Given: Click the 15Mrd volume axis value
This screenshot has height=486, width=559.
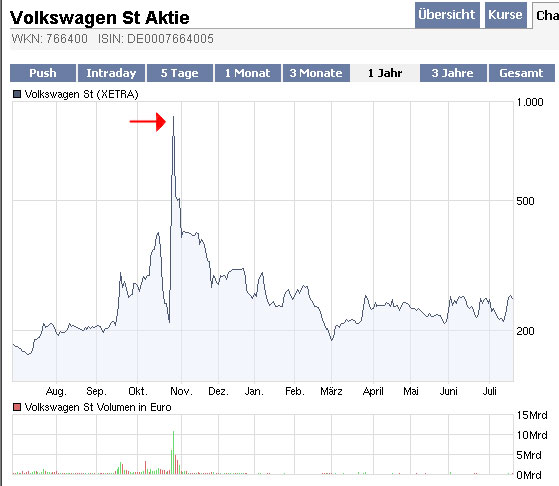Looking at the screenshot, I should tap(532, 415).
